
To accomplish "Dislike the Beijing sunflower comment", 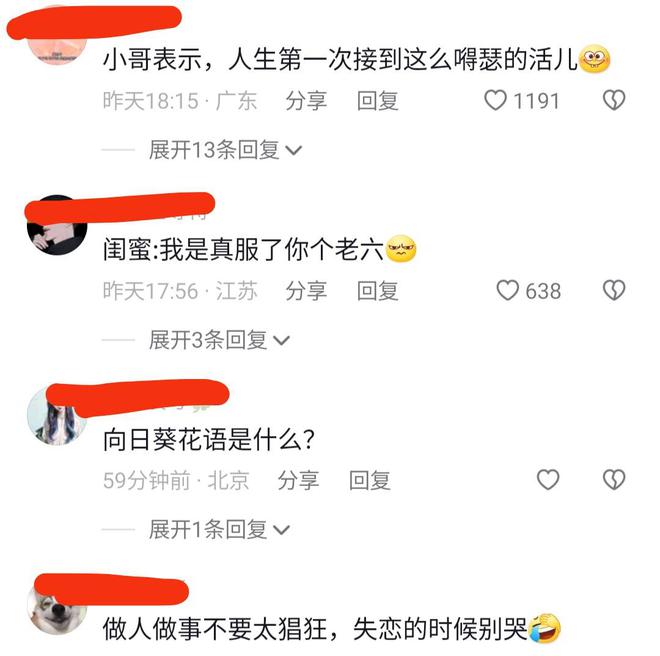I will [x=614, y=480].
